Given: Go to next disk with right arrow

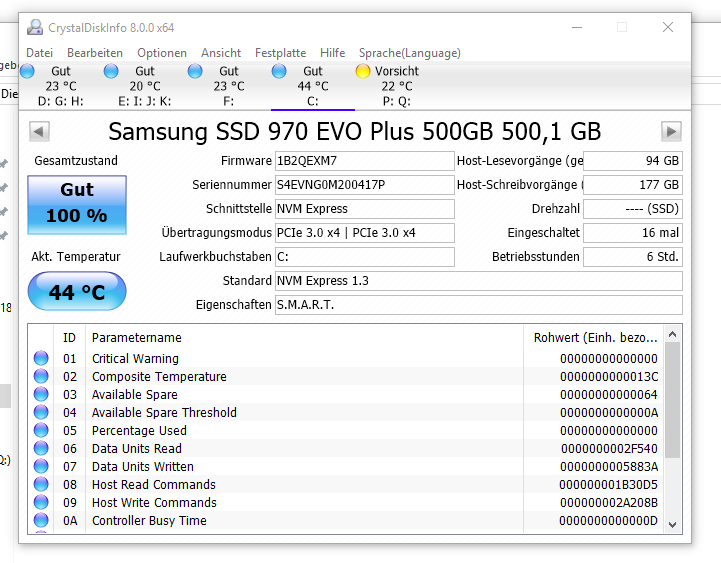Looking at the screenshot, I should (x=671, y=132).
